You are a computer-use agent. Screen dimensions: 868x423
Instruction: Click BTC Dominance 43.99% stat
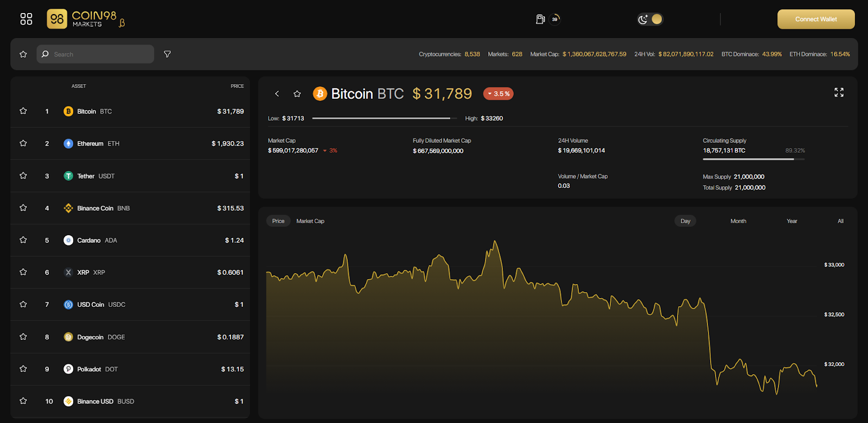[x=752, y=54]
